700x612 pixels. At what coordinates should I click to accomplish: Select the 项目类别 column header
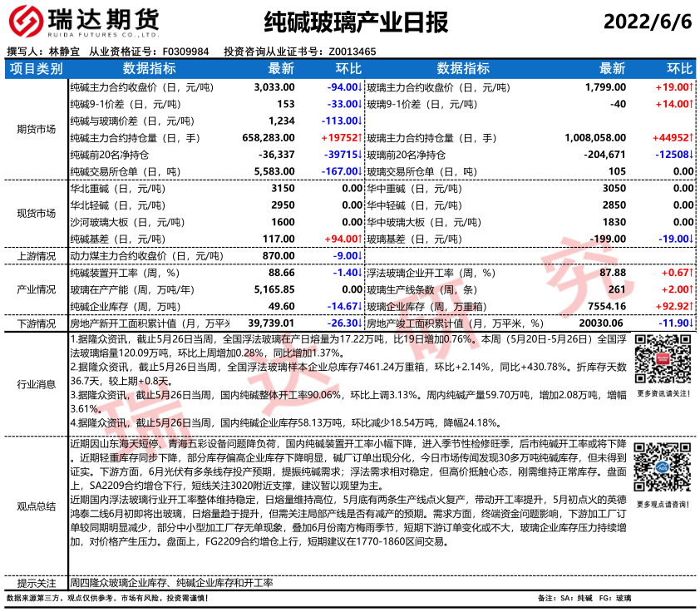[x=36, y=68]
